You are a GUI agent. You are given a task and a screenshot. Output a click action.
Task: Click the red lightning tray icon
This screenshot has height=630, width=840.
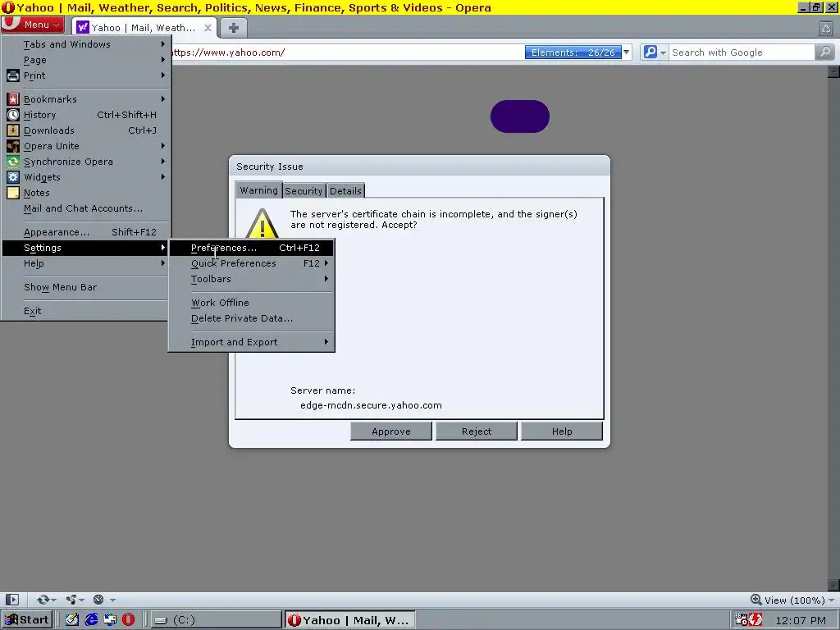(756, 620)
